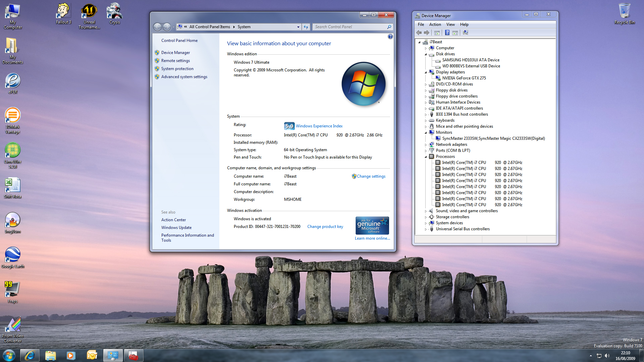Collapse the Processors tree node

click(x=426, y=157)
